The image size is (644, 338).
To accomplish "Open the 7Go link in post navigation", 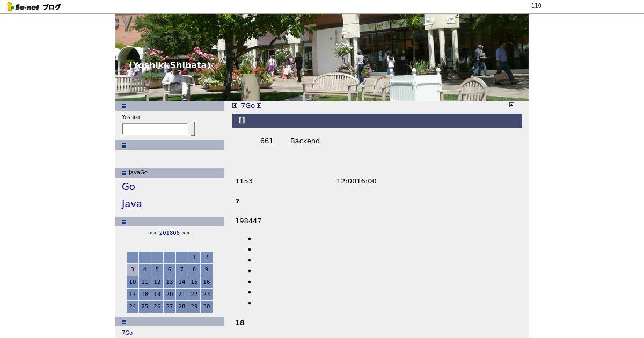I will [248, 106].
